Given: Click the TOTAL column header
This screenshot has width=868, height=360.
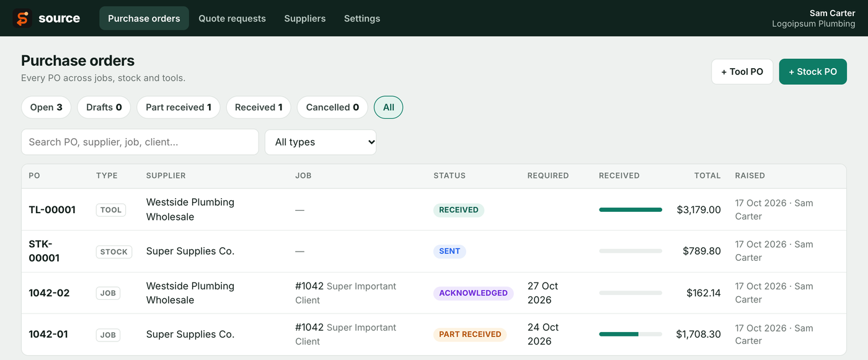Looking at the screenshot, I should [x=707, y=175].
